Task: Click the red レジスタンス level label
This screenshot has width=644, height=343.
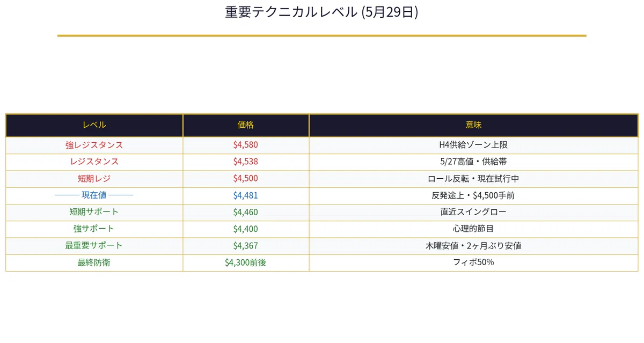Action: click(x=94, y=162)
